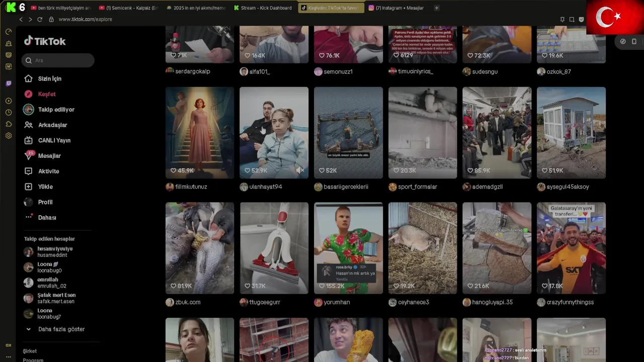Open Takip ediliyor feed
This screenshot has width=644, height=362.
click(x=56, y=110)
